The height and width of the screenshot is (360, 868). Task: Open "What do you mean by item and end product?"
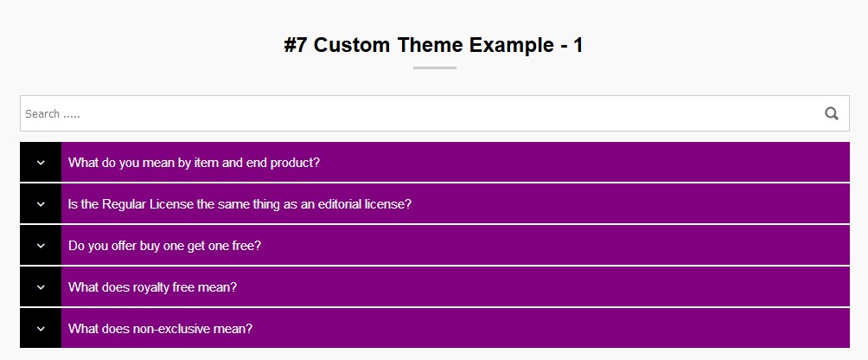(x=195, y=163)
